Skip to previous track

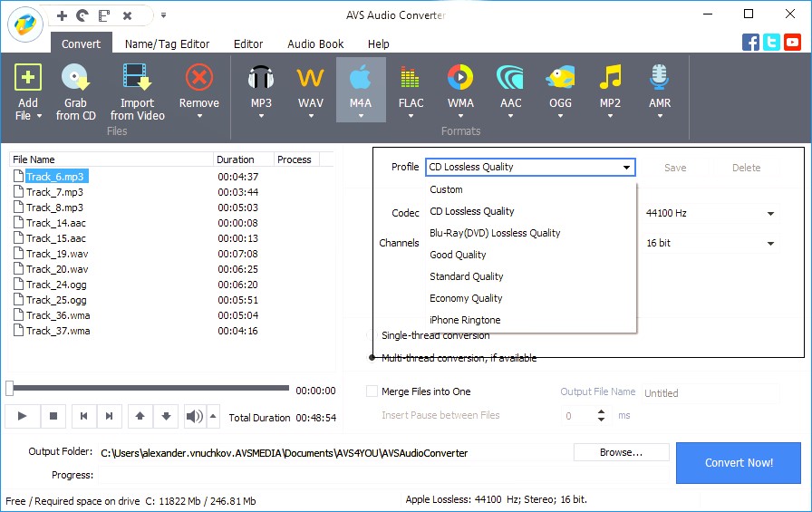(x=84, y=416)
